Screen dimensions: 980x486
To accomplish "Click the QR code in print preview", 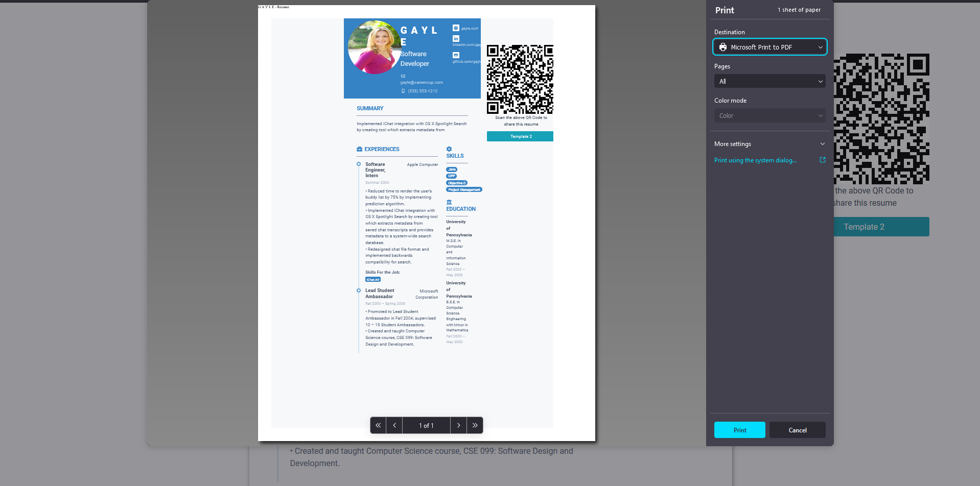I will 520,79.
